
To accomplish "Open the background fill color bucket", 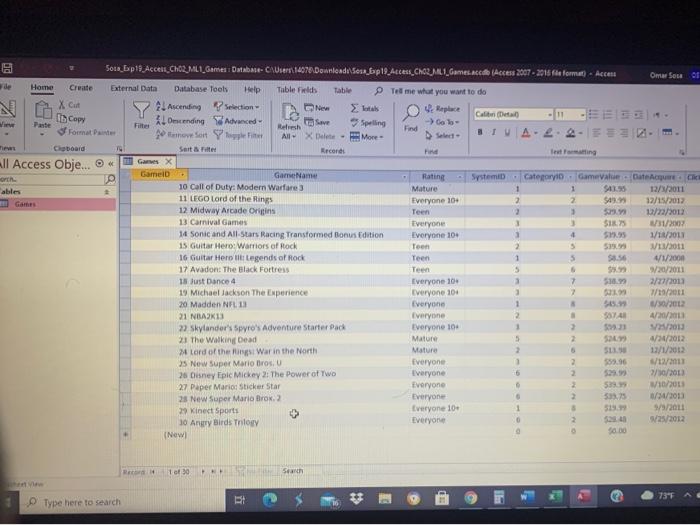I will (x=571, y=133).
